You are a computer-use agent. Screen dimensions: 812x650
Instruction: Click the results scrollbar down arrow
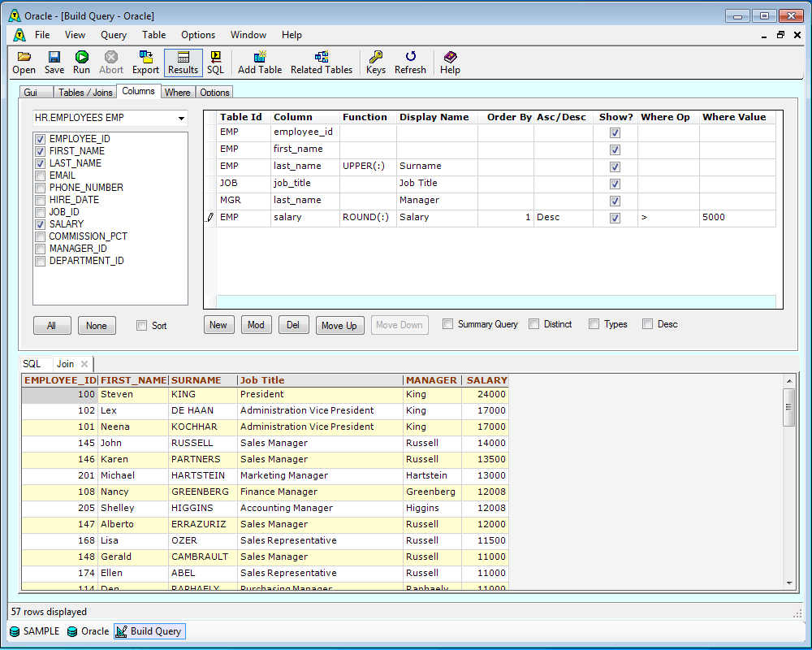point(788,583)
